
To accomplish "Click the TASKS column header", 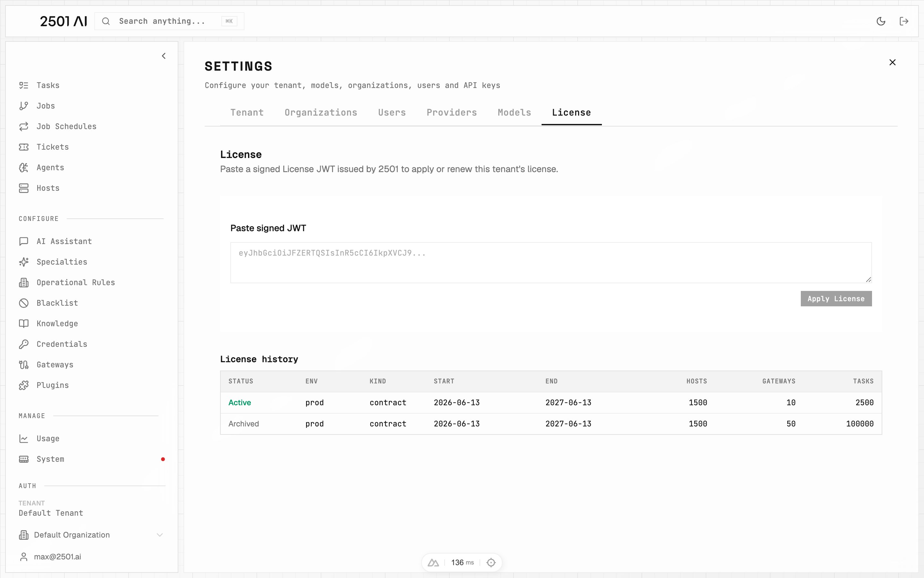I will (863, 381).
